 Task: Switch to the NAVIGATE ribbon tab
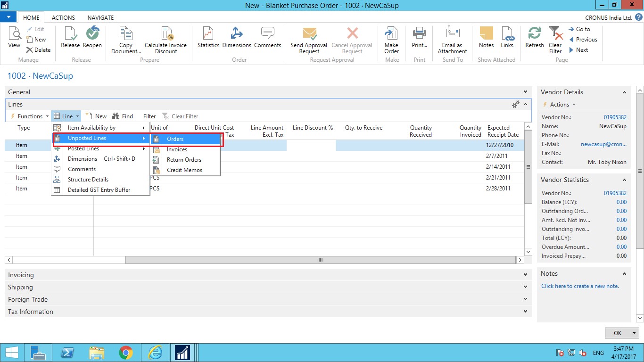point(100,17)
